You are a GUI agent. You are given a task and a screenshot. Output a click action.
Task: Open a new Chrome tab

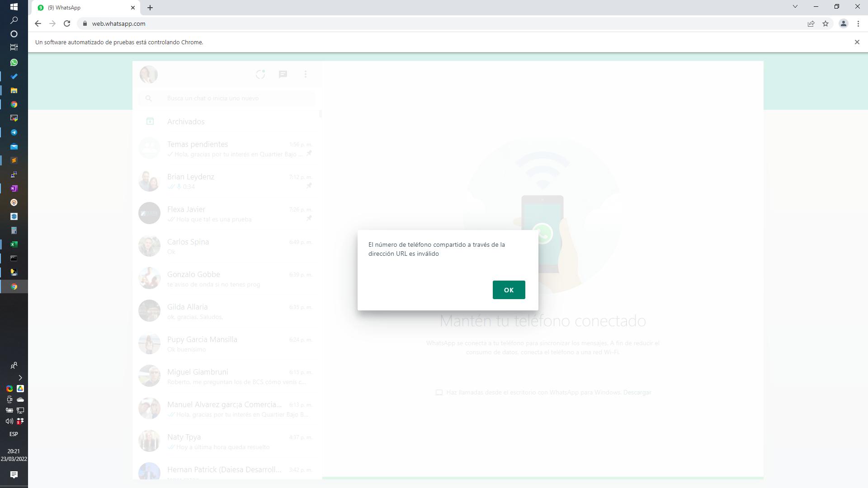coord(150,8)
